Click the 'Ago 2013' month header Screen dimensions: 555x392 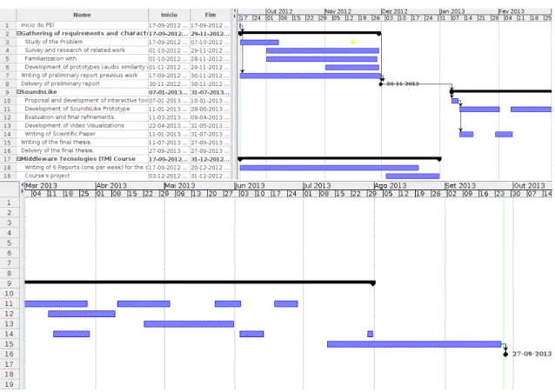[x=390, y=186]
